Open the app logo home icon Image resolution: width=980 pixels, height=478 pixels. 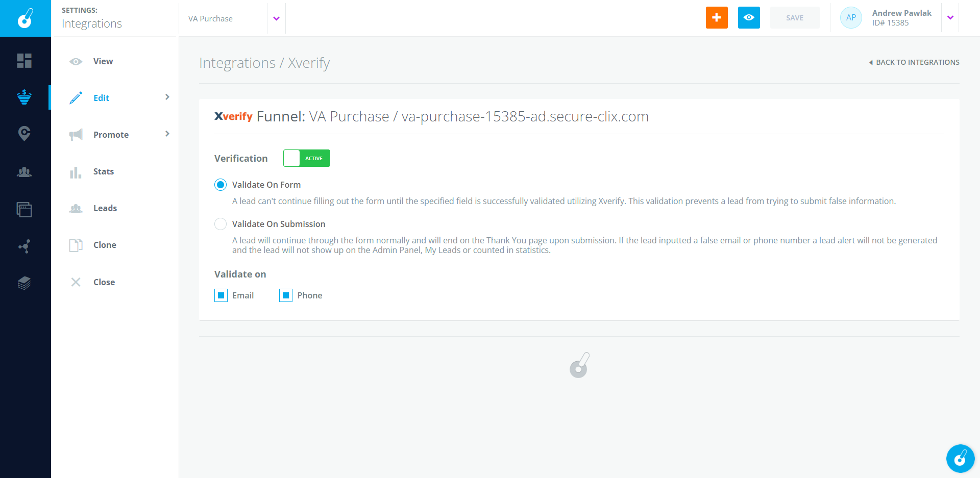point(25,18)
